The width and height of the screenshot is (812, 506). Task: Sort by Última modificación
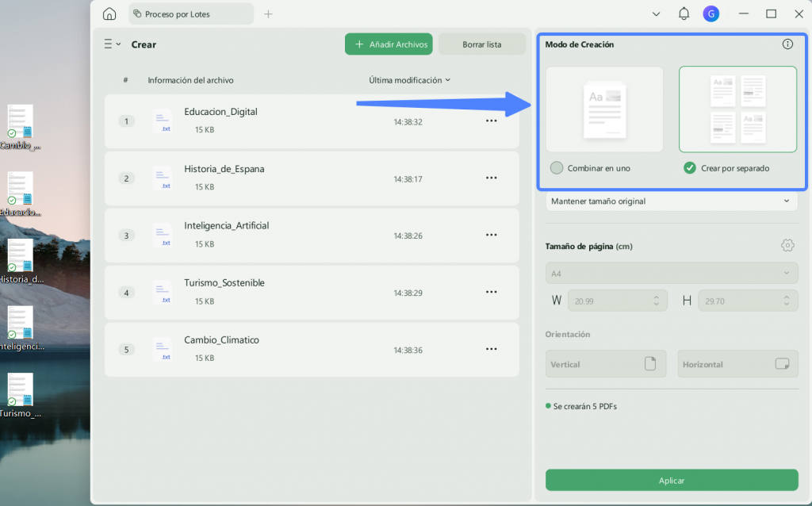409,80
